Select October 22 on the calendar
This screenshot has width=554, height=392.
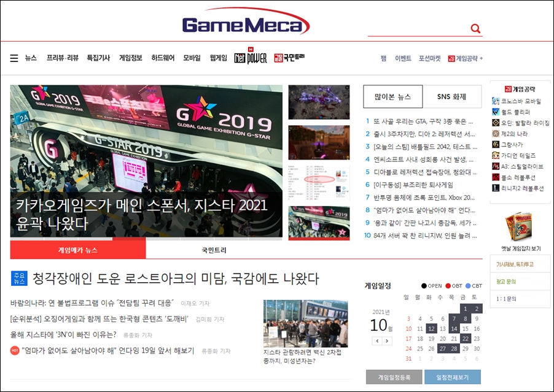pos(466,339)
